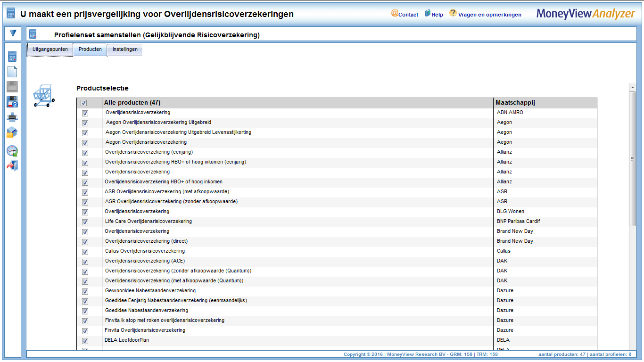The width and height of the screenshot is (644, 362).
Task: Click the calculator icon beside Profielenset samenstellen
Action: click(33, 34)
